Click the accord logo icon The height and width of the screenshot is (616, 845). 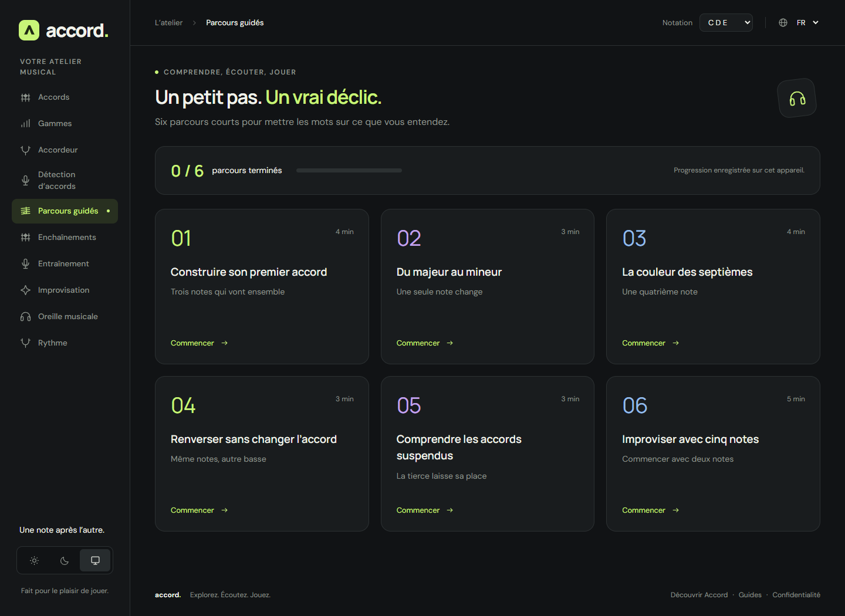coord(29,31)
